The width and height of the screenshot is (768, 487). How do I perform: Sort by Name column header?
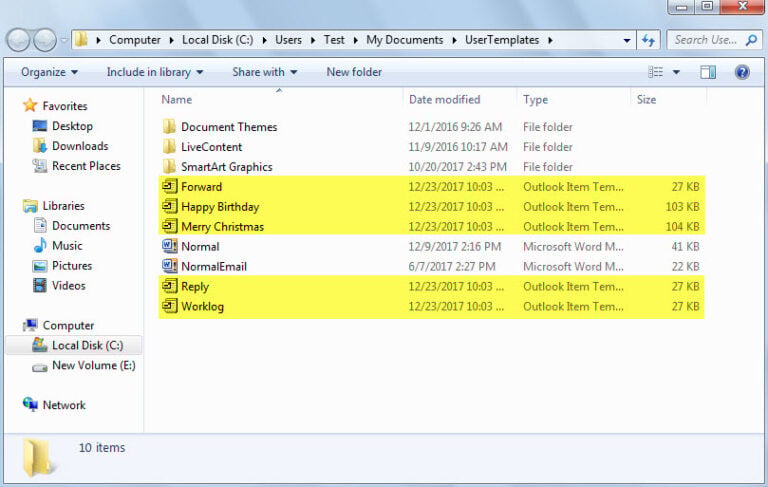pyautogui.click(x=177, y=99)
